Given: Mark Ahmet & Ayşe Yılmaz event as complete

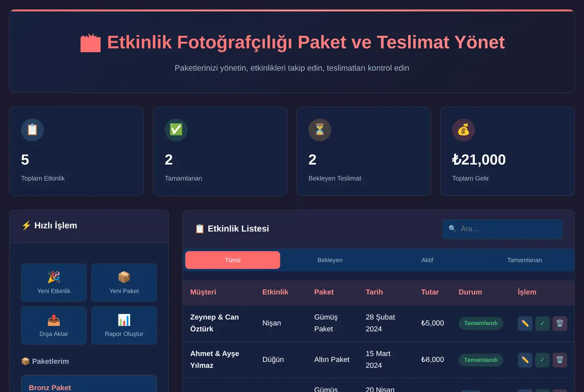Looking at the screenshot, I should point(542,360).
